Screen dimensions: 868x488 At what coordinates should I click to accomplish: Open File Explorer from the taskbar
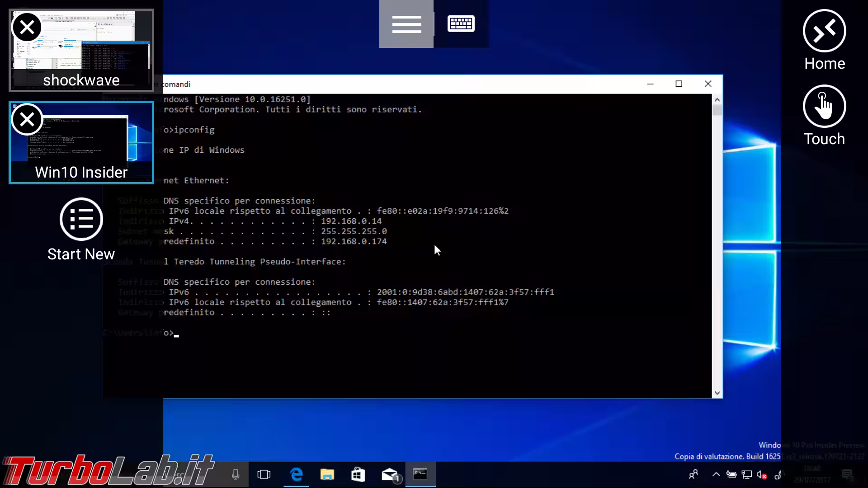(327, 474)
